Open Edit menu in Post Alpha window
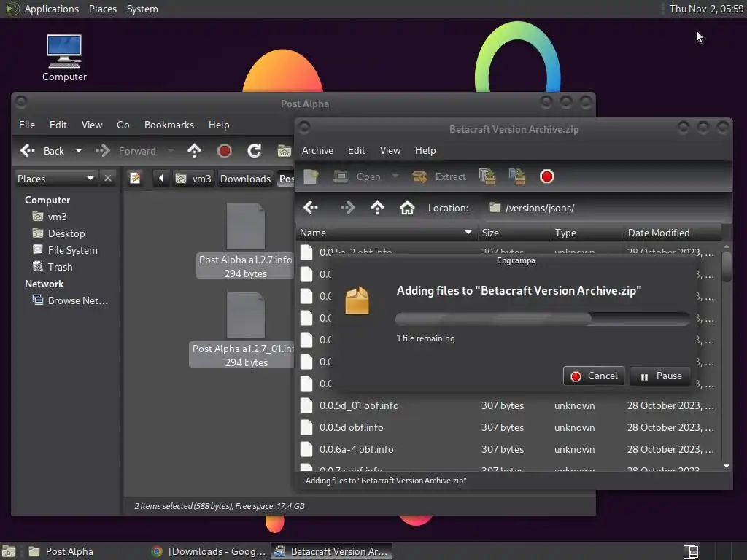Viewport: 747px width, 560px height. pos(58,125)
